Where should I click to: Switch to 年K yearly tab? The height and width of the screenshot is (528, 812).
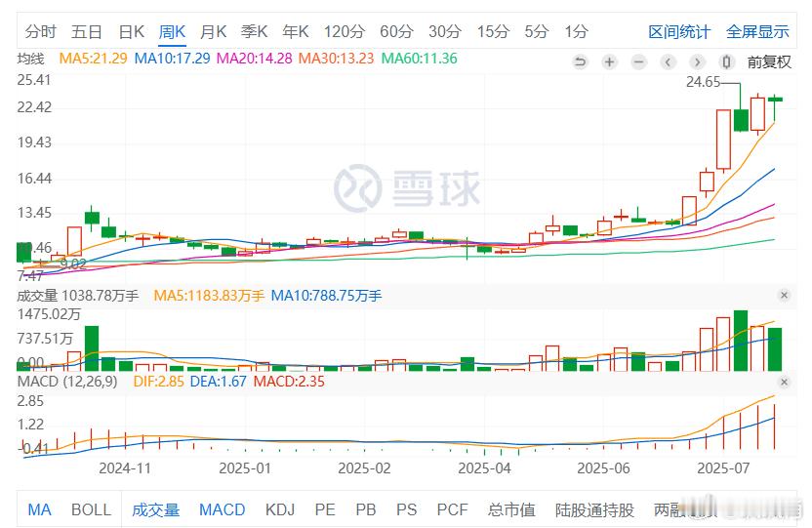click(x=295, y=31)
